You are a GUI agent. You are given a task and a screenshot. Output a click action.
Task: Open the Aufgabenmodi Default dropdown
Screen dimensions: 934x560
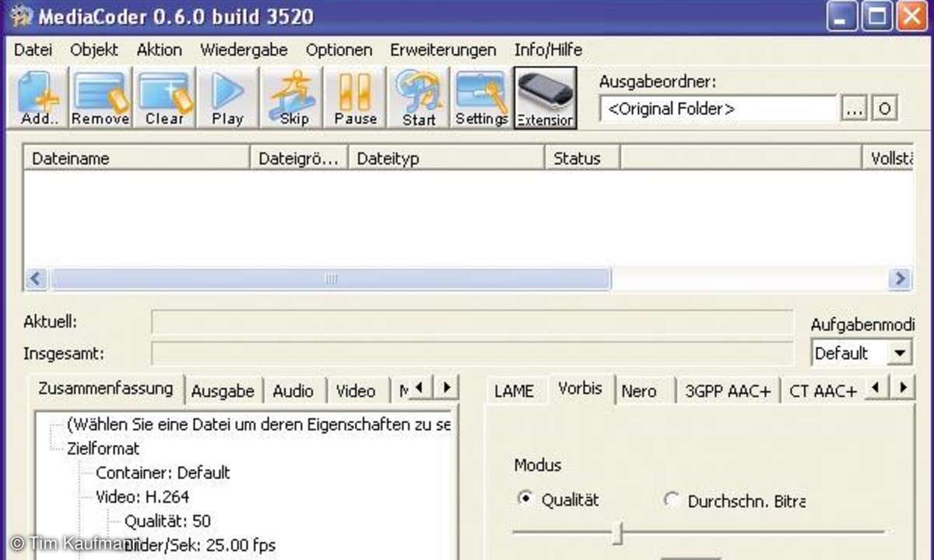point(860,353)
